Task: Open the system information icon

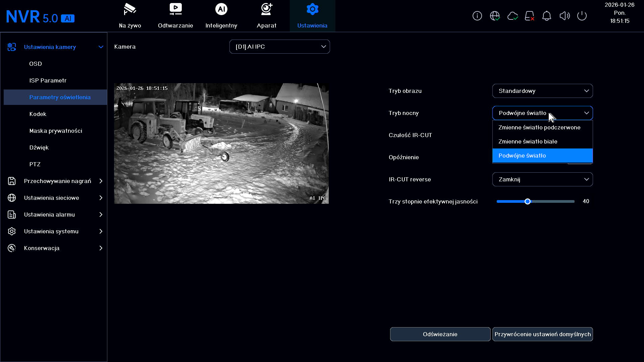Action: pos(477,16)
